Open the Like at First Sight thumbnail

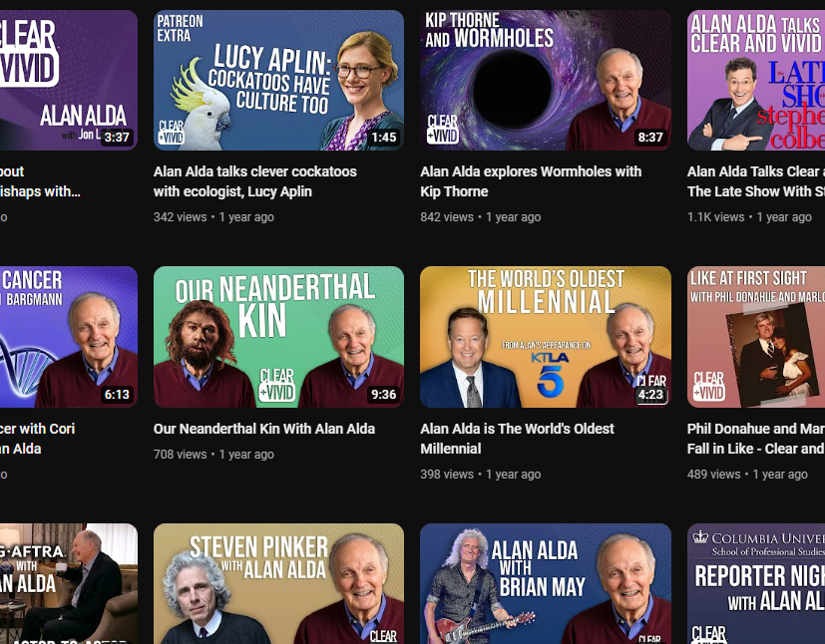point(756,337)
